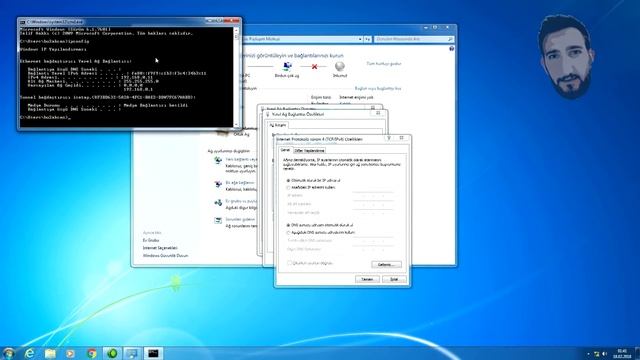Open connect to a network link
This screenshot has width=640, height=360.
click(x=240, y=183)
